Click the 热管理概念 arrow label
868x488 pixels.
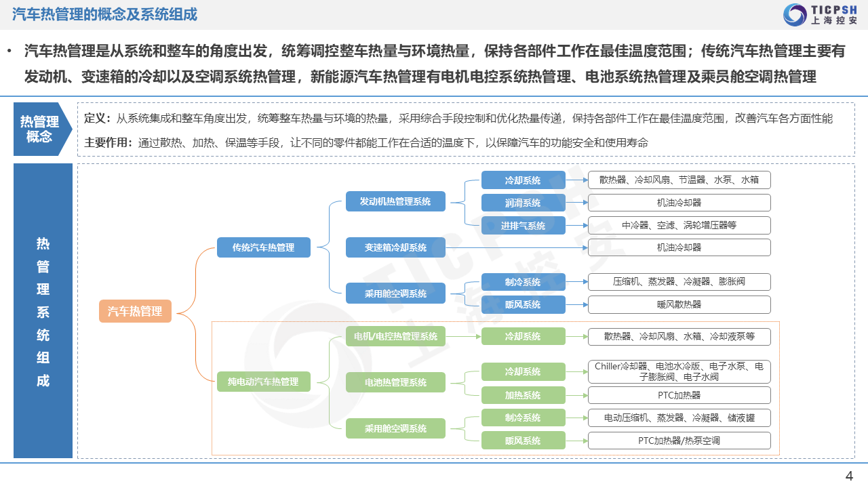click(x=40, y=129)
